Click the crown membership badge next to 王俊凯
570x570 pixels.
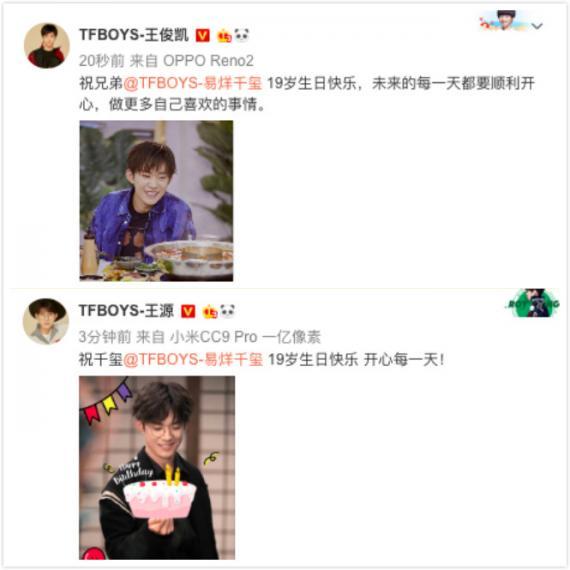[224, 36]
